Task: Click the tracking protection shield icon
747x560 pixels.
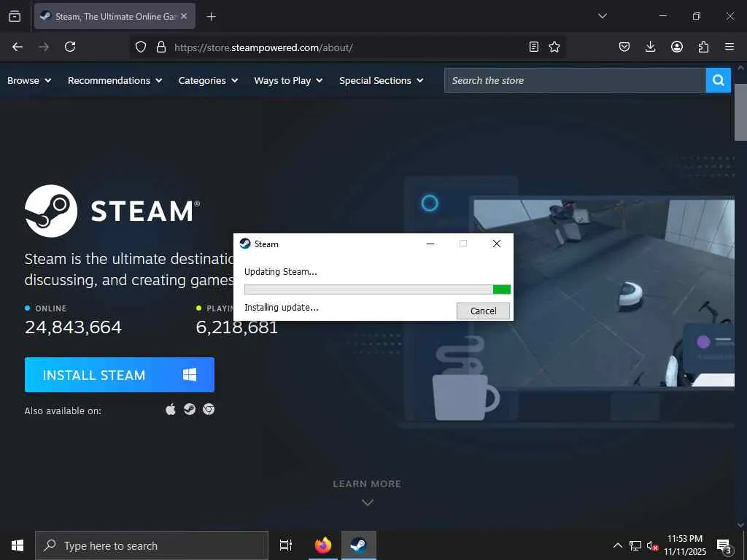Action: pyautogui.click(x=141, y=47)
